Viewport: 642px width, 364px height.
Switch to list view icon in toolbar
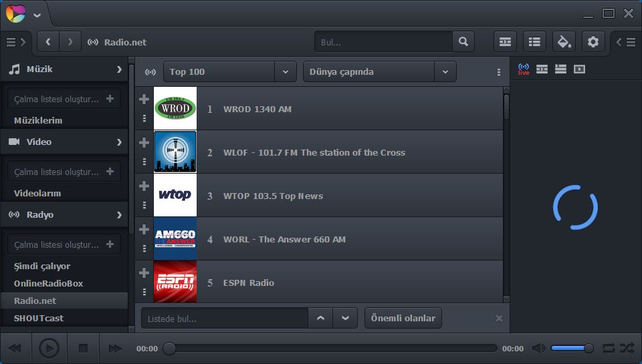(x=534, y=41)
